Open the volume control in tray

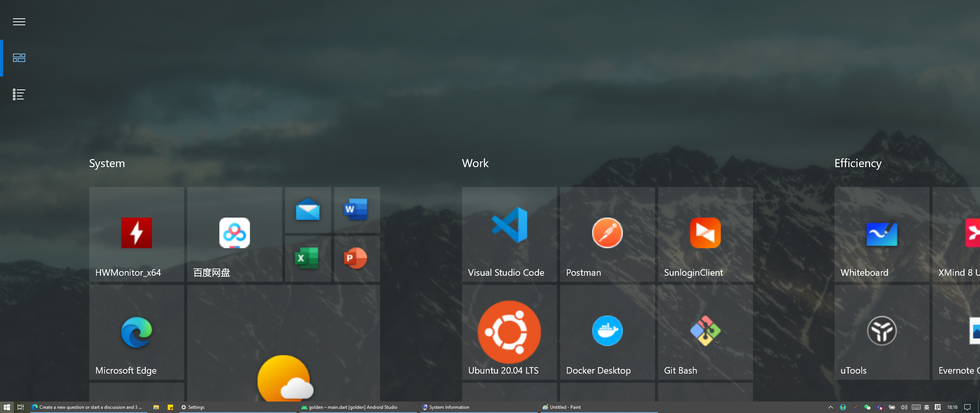[904, 407]
